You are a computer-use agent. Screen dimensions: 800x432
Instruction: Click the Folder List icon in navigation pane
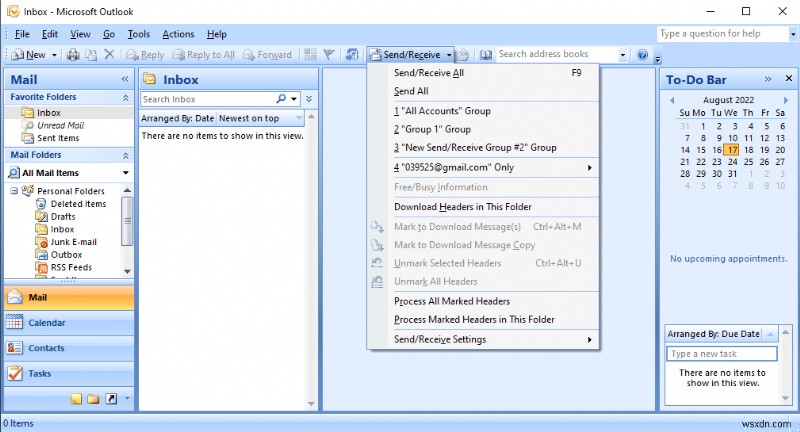93,399
